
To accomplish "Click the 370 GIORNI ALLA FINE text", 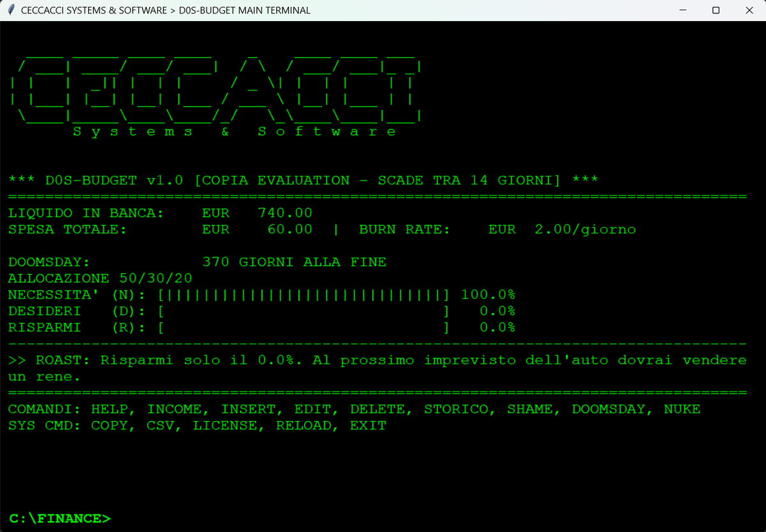I will [294, 262].
